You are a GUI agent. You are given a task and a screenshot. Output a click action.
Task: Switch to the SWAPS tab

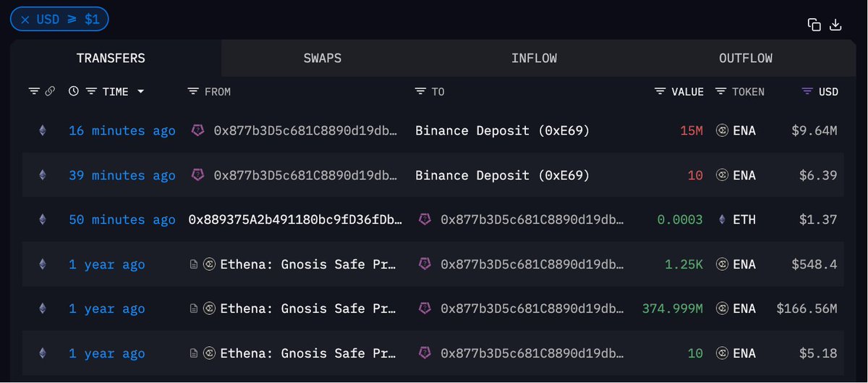tap(323, 58)
